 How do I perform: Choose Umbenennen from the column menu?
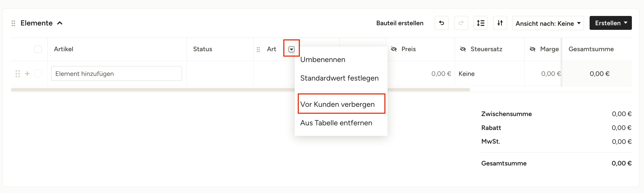323,60
